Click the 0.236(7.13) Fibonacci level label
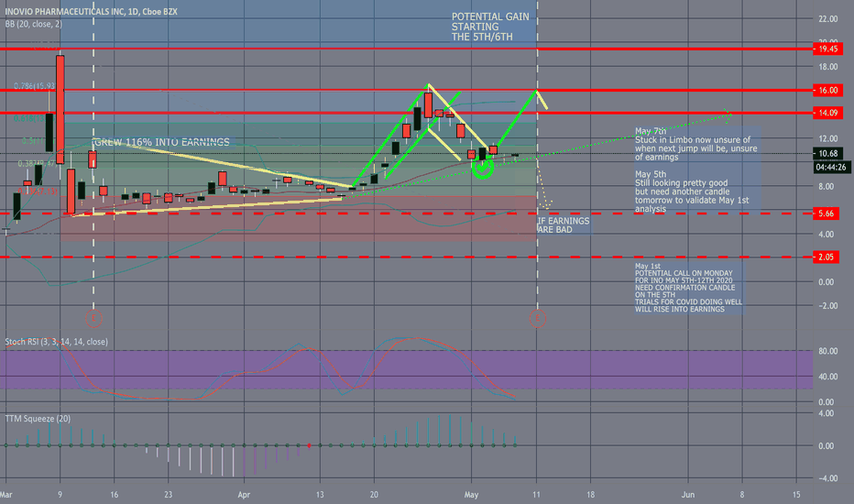 (x=37, y=192)
